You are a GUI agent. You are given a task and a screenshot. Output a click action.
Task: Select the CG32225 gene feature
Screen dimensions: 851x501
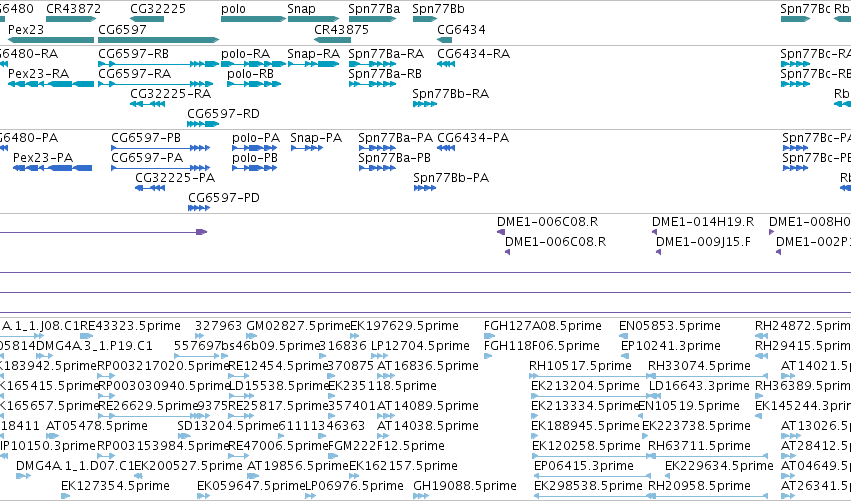click(x=147, y=19)
